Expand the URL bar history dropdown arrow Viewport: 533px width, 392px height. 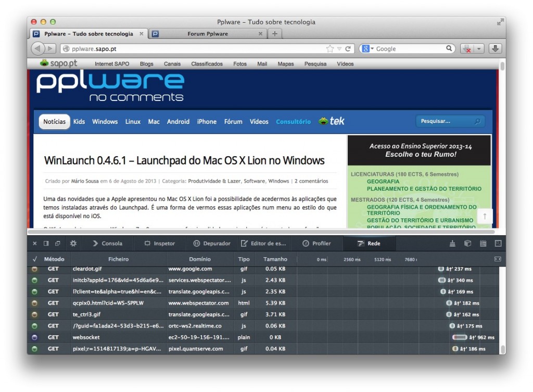339,48
